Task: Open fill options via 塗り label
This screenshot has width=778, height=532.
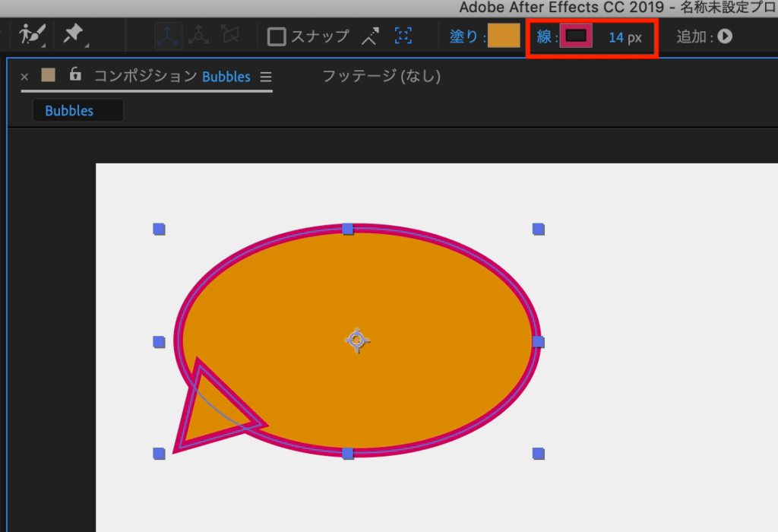Action: [463, 36]
